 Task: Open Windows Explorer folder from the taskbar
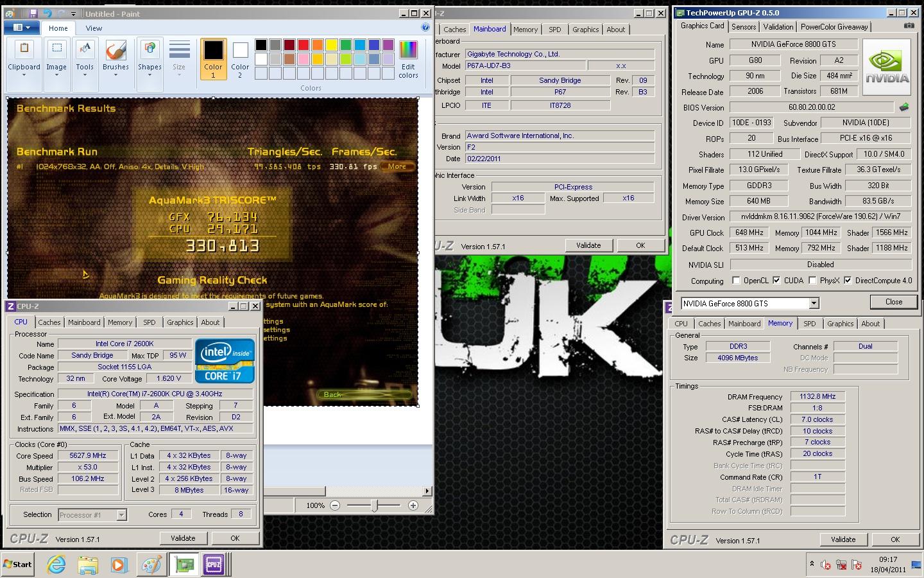(x=87, y=565)
